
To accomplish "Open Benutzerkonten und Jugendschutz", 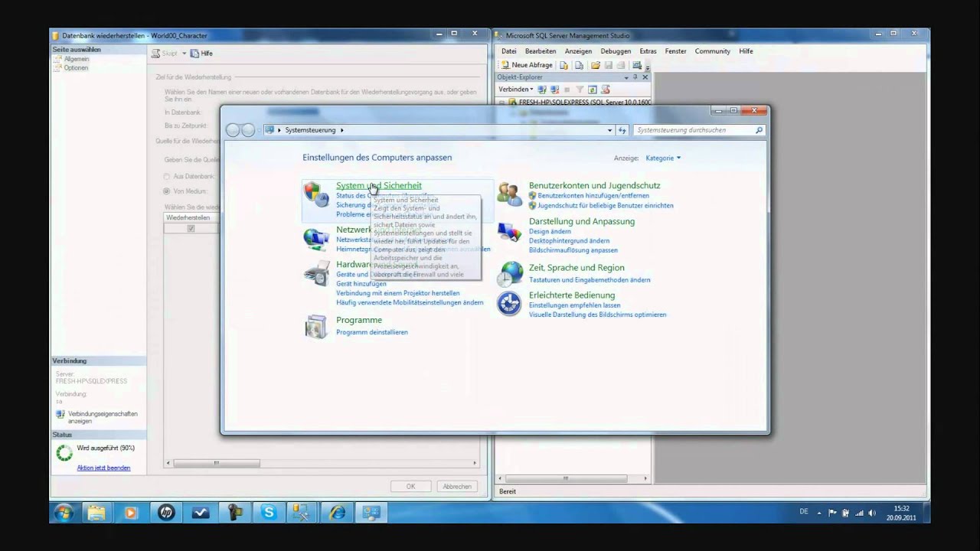I will coord(594,185).
